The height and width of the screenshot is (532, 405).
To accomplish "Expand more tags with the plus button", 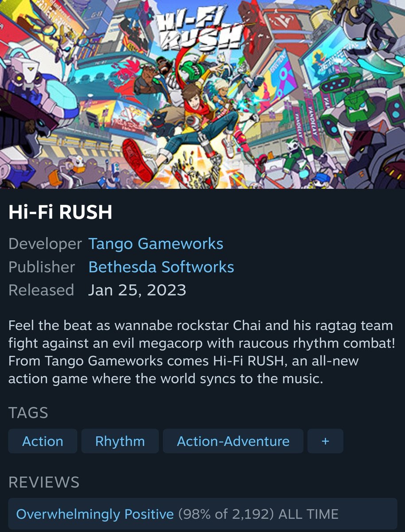I will click(x=325, y=441).
